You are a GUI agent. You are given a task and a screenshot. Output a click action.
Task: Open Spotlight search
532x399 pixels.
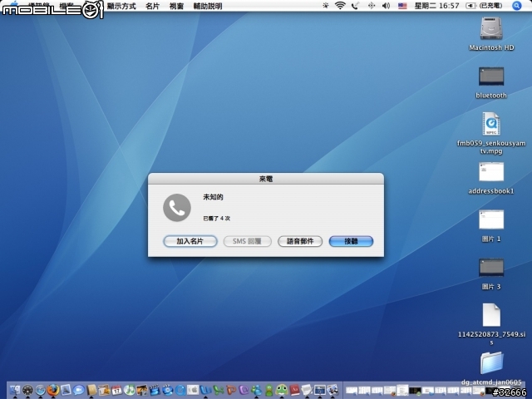click(x=517, y=6)
